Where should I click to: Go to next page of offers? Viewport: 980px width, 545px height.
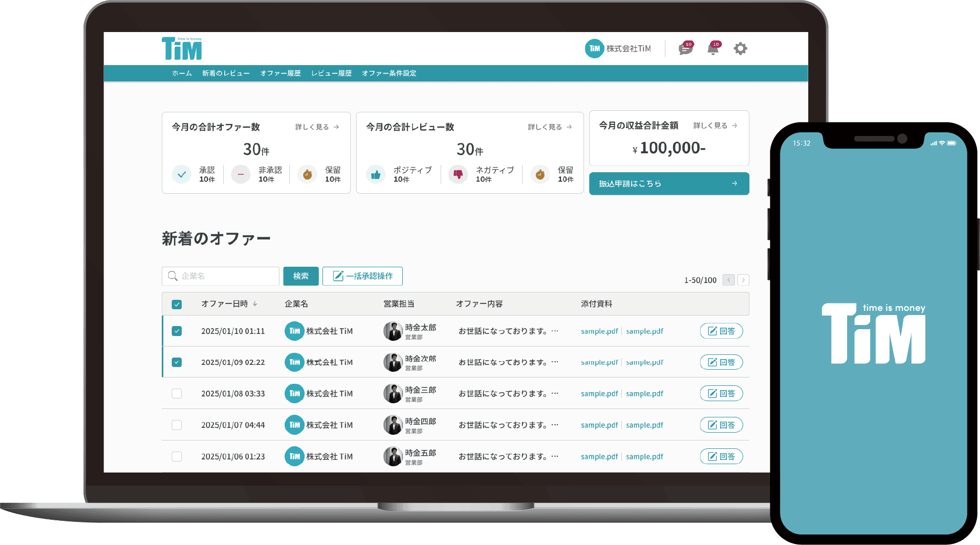coord(743,280)
